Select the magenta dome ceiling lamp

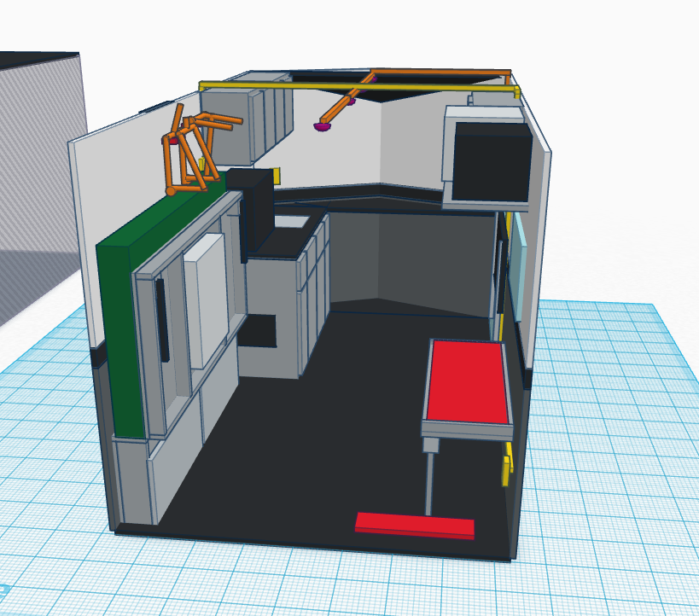click(x=323, y=127)
